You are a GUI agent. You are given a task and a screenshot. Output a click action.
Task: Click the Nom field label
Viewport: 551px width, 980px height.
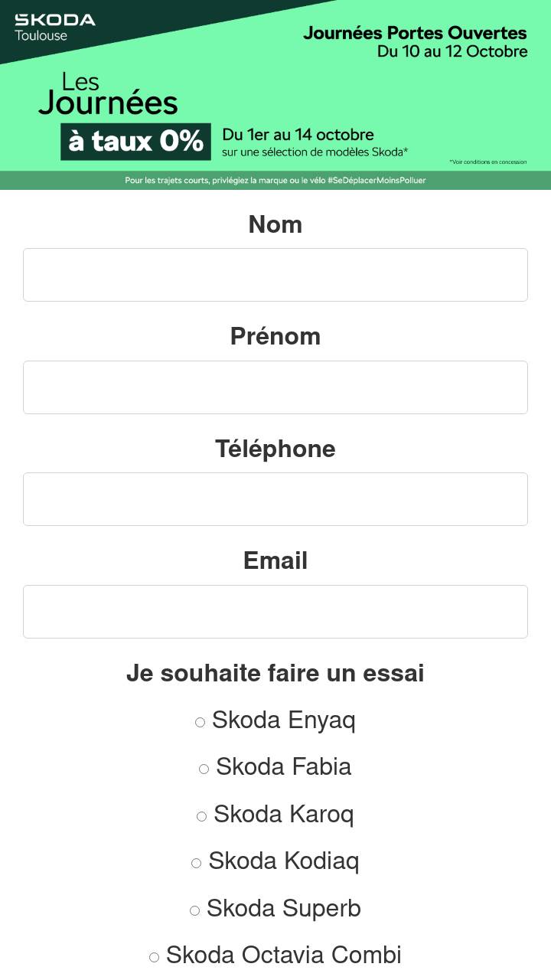[275, 224]
